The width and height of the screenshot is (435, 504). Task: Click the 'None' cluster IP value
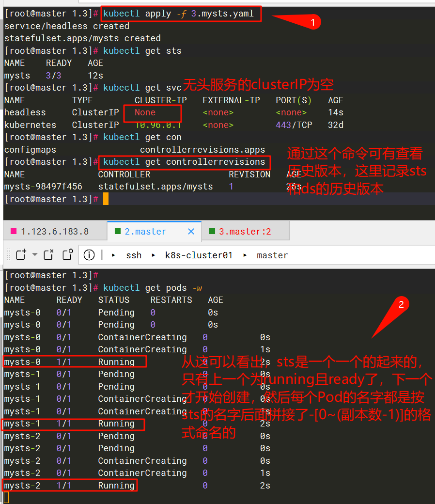[x=145, y=112]
